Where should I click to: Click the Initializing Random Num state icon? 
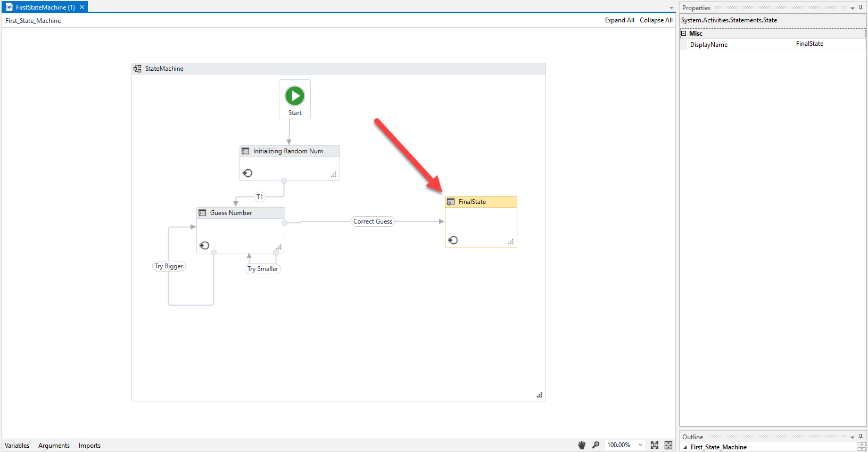pos(245,151)
